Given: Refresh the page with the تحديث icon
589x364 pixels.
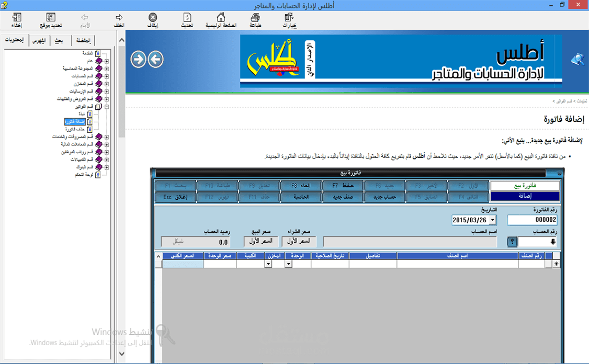Looking at the screenshot, I should point(187,17).
